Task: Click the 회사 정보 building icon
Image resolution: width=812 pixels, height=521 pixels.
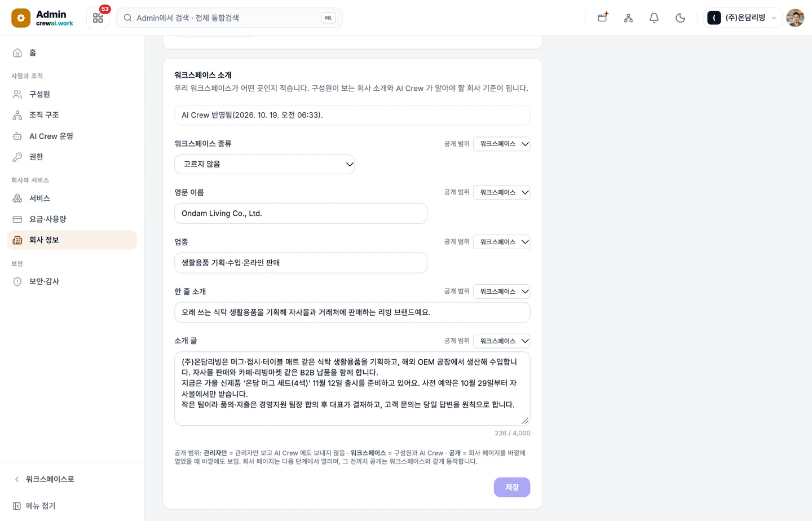Action: click(17, 240)
